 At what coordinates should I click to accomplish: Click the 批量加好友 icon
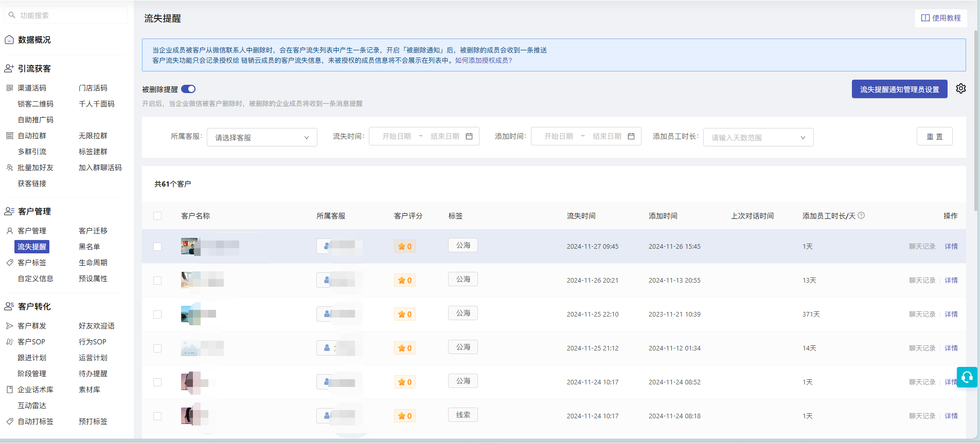coord(9,168)
